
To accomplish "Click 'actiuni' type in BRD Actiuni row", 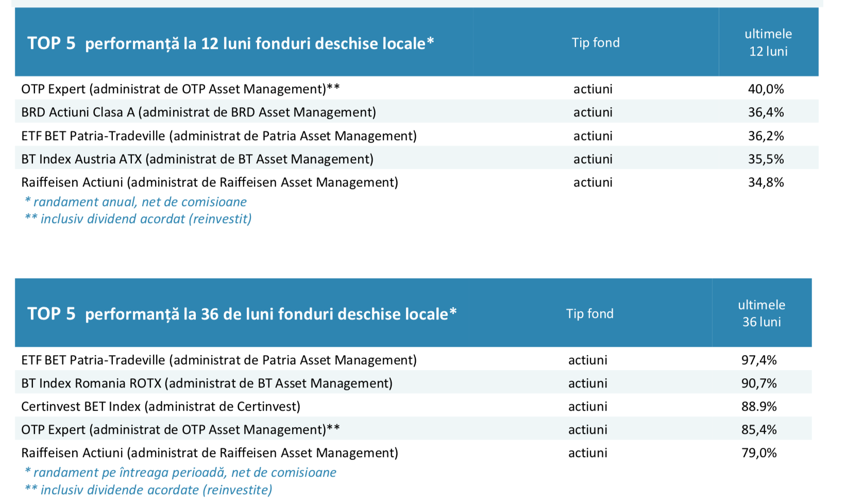I will (x=593, y=112).
